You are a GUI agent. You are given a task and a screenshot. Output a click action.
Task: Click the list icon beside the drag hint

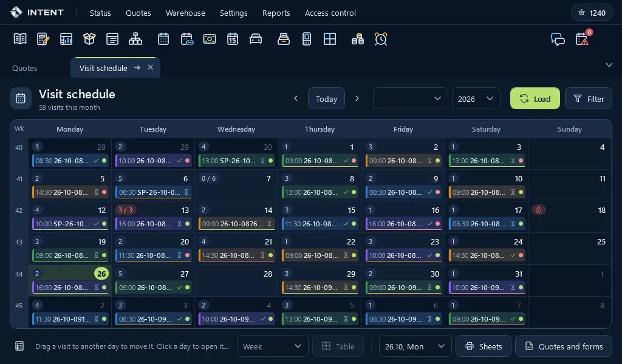point(19,346)
